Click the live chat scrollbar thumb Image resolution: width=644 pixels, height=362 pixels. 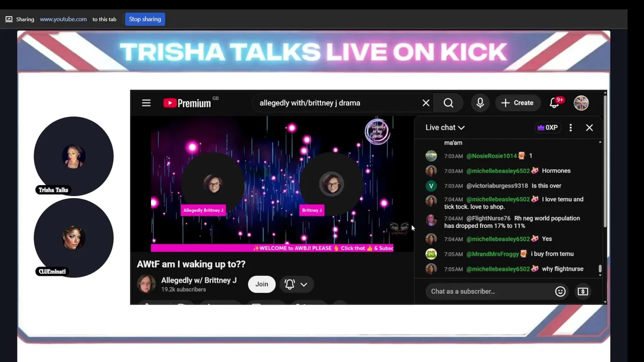(600, 270)
